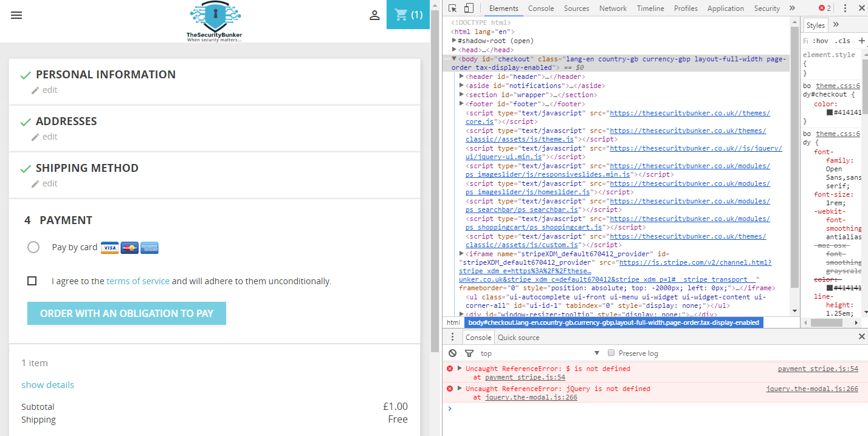Click the pencil edit icon under Addresses
This screenshot has width=868, height=436.
(x=35, y=137)
